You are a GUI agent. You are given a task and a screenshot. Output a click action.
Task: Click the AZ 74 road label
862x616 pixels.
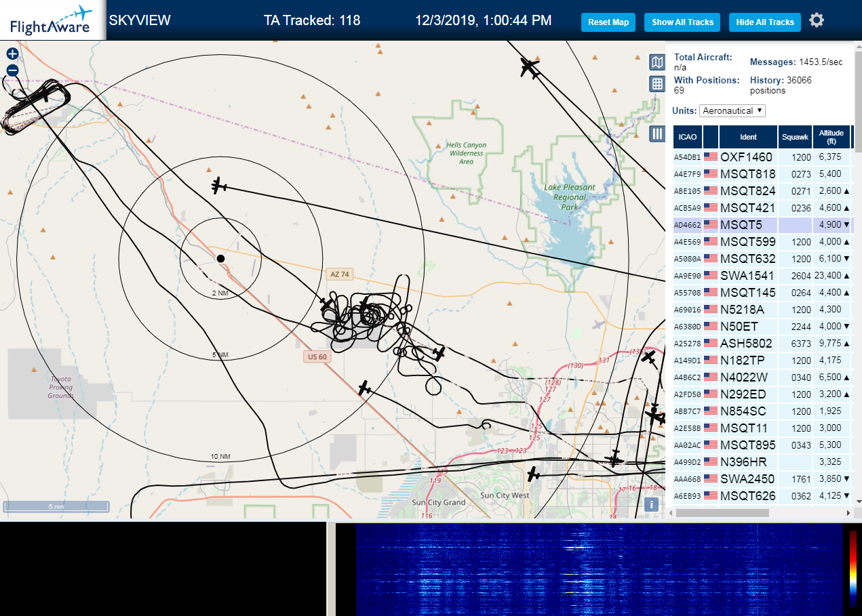tap(339, 274)
